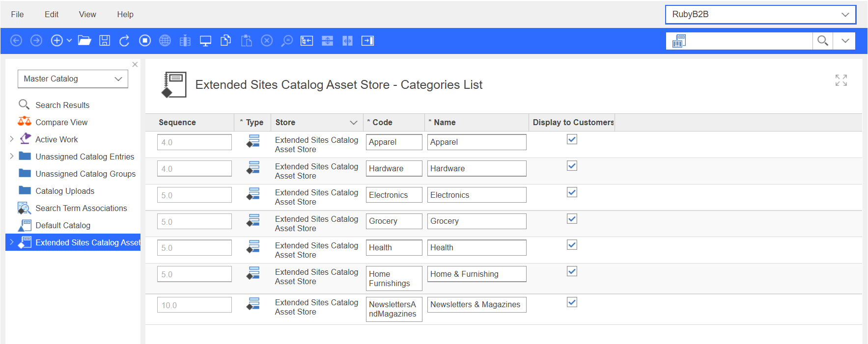Select Catalog Uploads folder
This screenshot has width=868, height=344.
(65, 191)
